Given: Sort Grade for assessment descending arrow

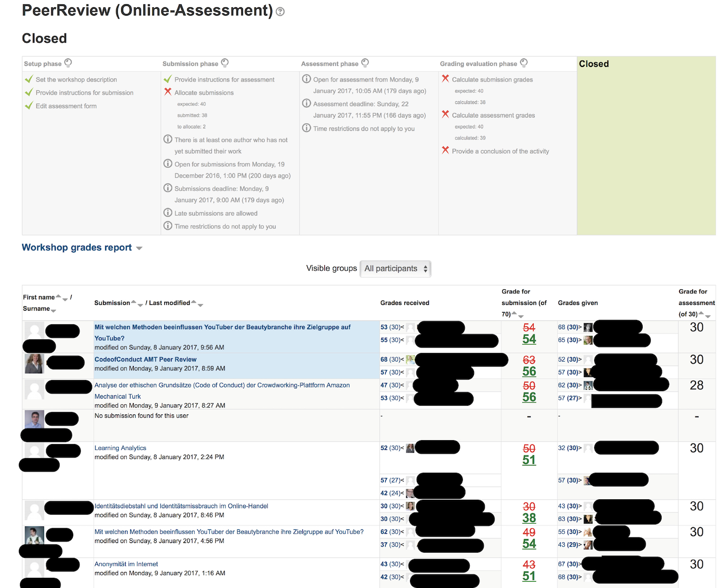Looking at the screenshot, I should tap(708, 317).
